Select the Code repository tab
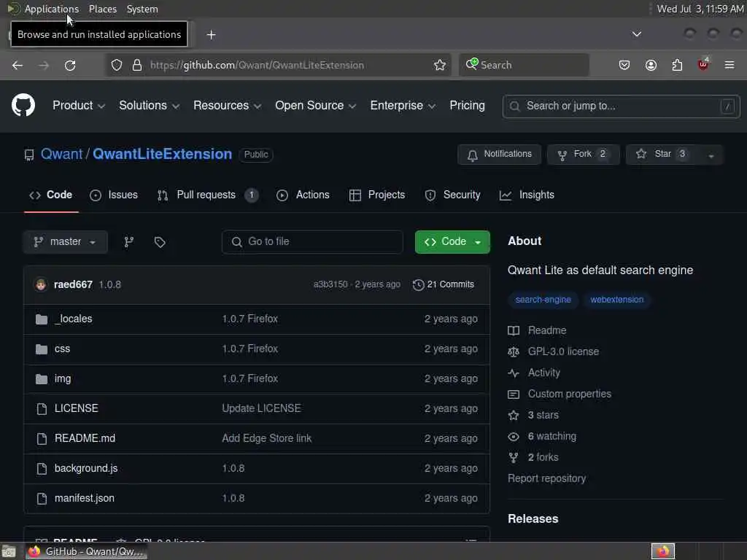Screen dimensions: 747x560 coord(50,195)
